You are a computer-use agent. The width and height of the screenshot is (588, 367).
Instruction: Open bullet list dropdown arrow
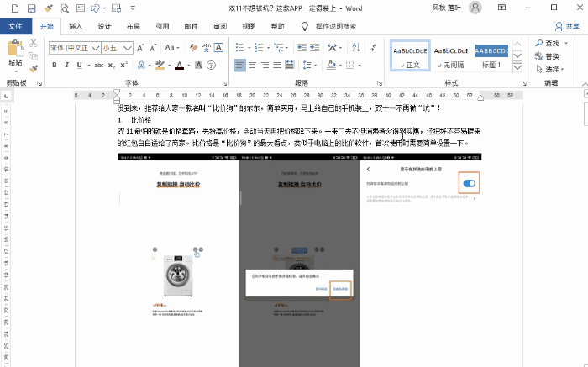coord(249,48)
